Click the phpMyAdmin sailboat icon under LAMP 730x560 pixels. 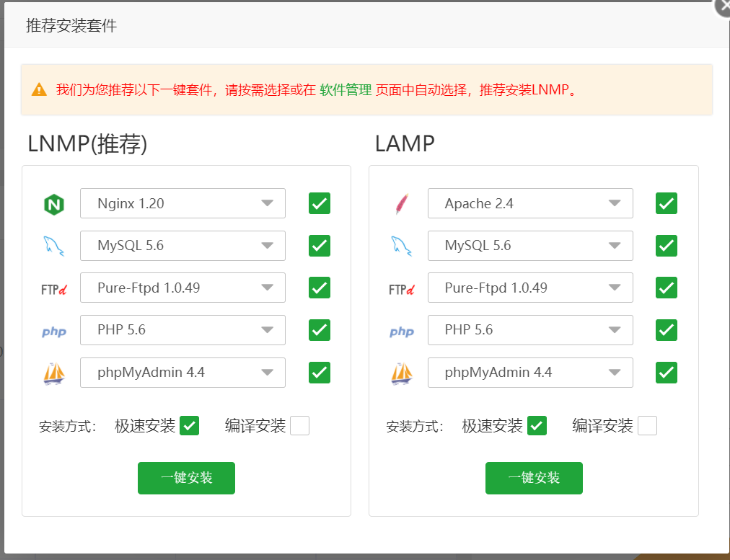[402, 373]
